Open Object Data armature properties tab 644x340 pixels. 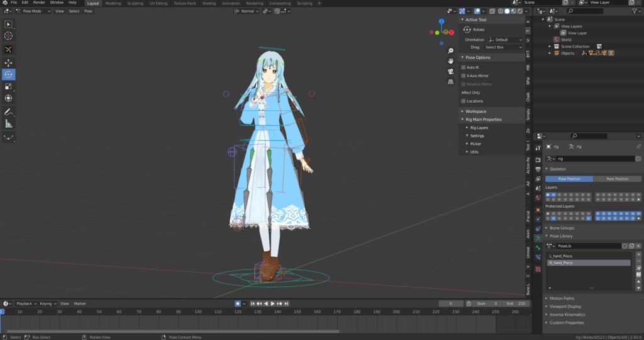(x=538, y=238)
